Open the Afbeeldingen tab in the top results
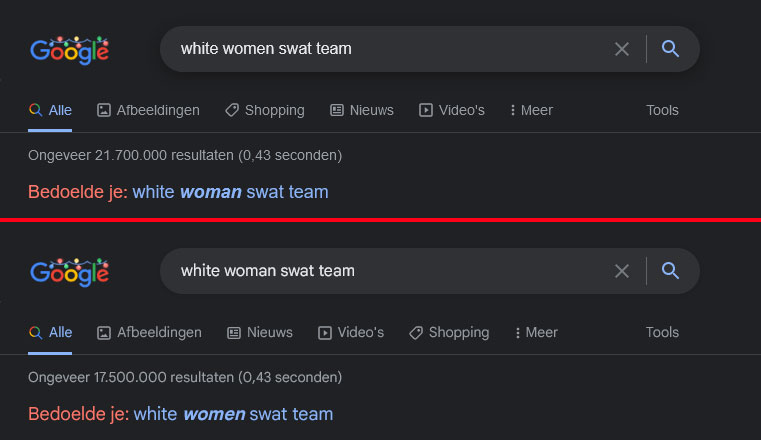This screenshot has width=761, height=440. [149, 110]
